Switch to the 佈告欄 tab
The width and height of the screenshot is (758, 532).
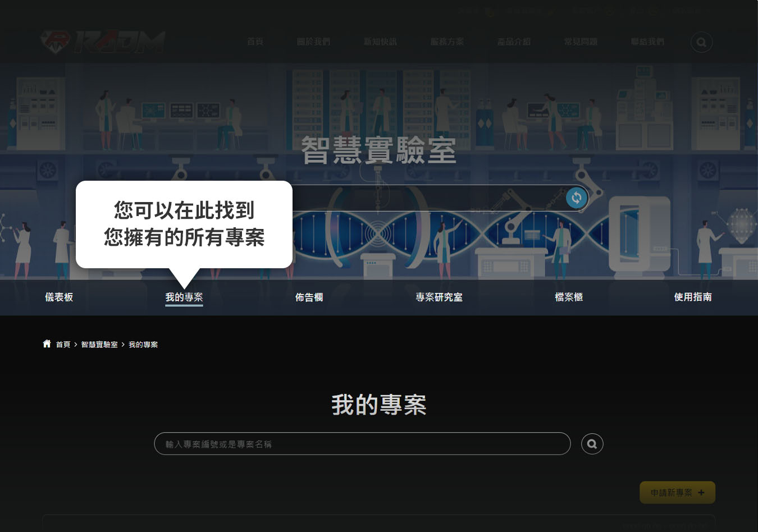(x=309, y=297)
